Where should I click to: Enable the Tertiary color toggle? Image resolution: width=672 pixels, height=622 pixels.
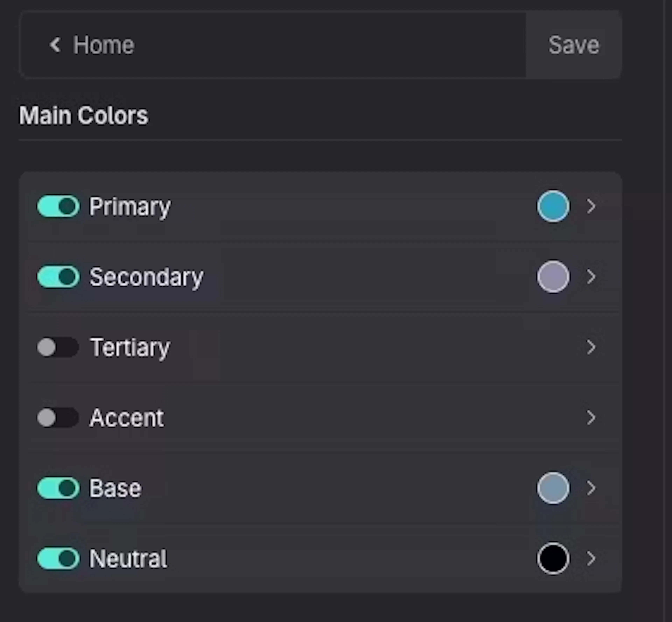(58, 347)
